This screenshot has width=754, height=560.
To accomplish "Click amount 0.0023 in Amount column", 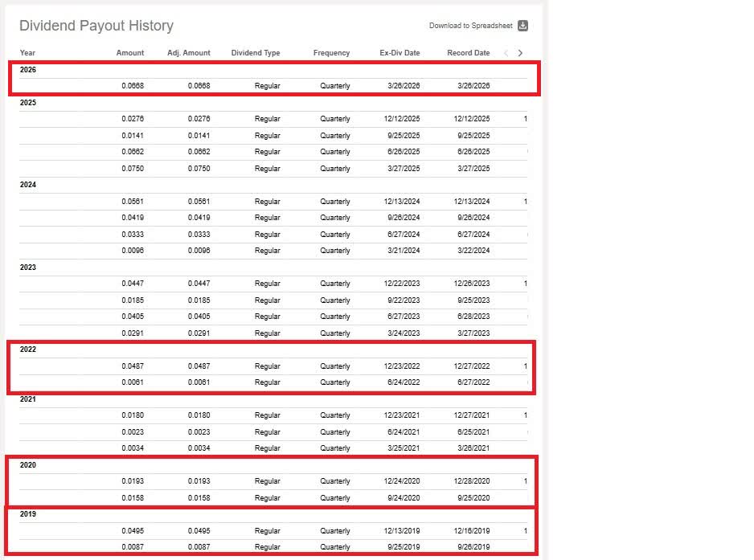I will 133,432.
